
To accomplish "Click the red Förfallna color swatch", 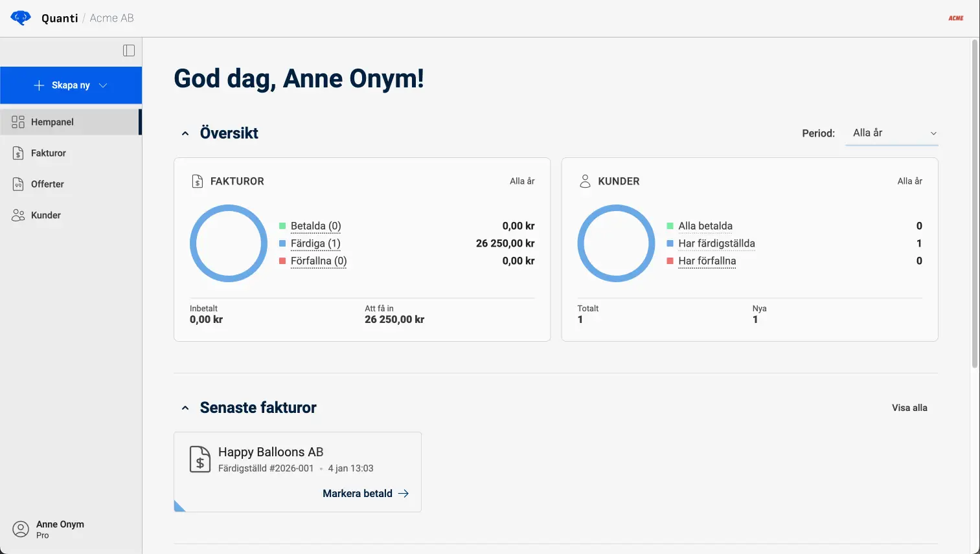I will pyautogui.click(x=282, y=261).
